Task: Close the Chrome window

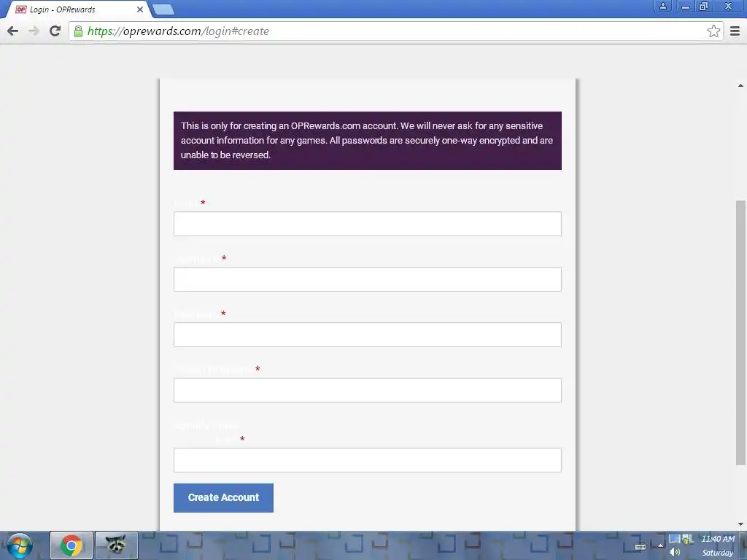Action: (729, 6)
